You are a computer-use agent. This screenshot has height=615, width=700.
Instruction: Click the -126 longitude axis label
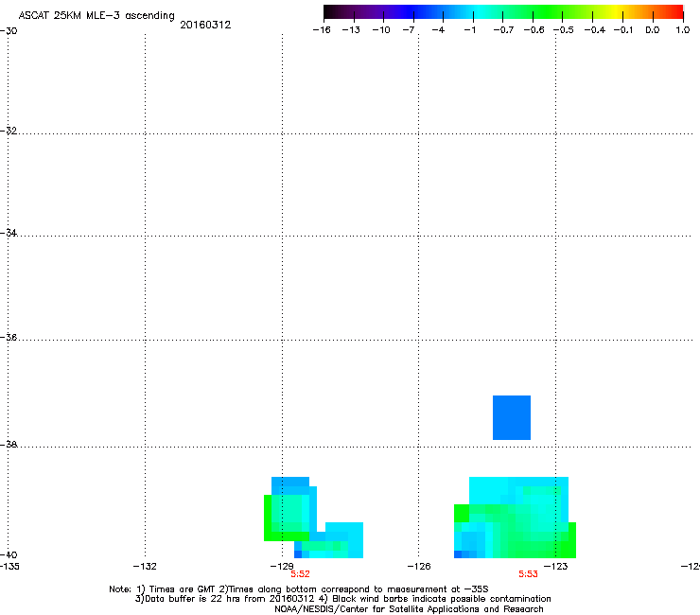419,567
